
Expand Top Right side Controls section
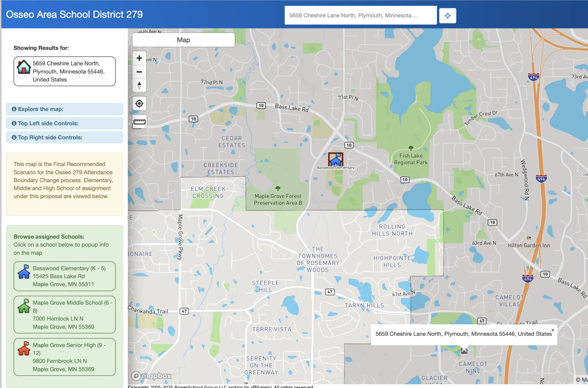[64, 137]
